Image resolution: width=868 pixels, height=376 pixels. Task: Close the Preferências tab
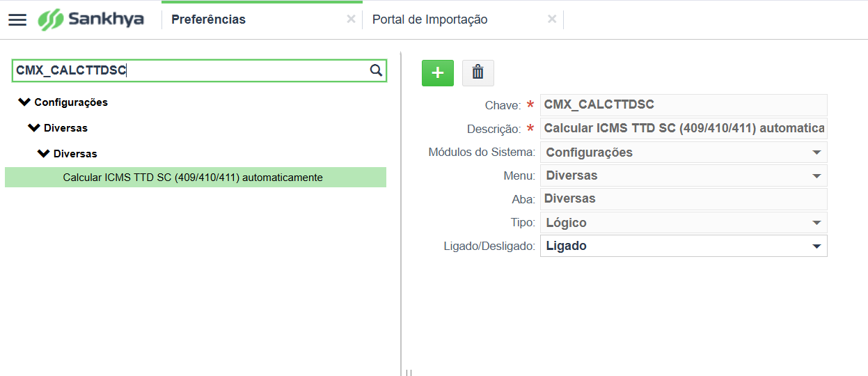coord(351,19)
